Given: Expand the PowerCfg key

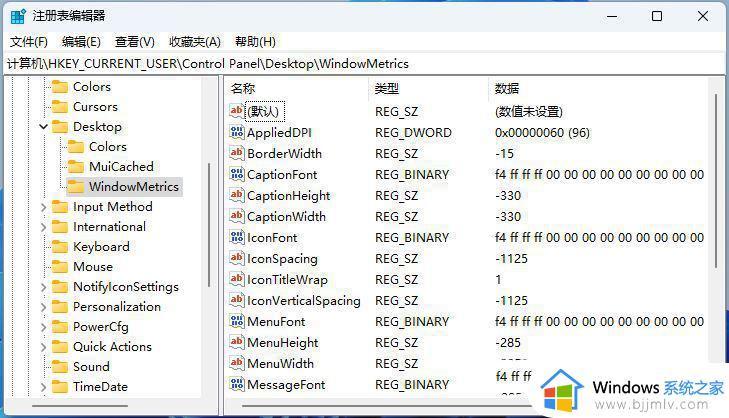Looking at the screenshot, I should pos(43,327).
